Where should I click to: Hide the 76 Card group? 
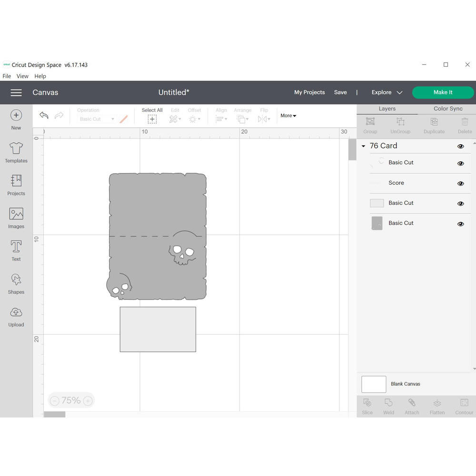[x=460, y=146]
